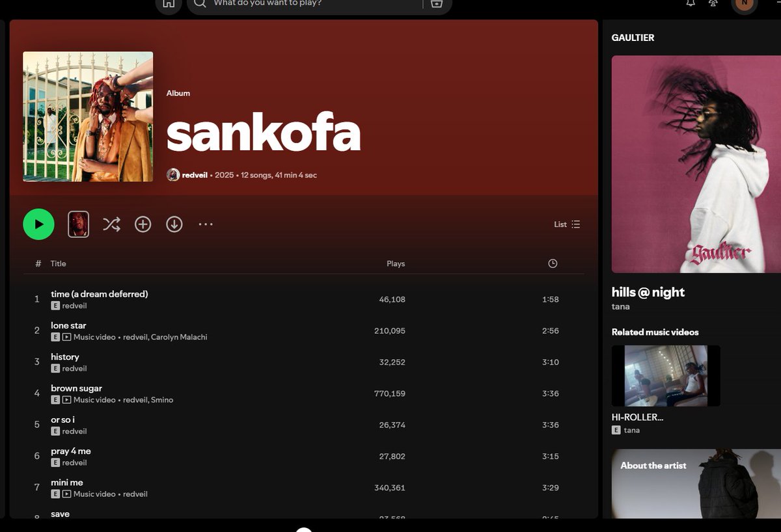Image resolution: width=781 pixels, height=532 pixels.
Task: Open the List view options dropdown
Action: (x=567, y=224)
